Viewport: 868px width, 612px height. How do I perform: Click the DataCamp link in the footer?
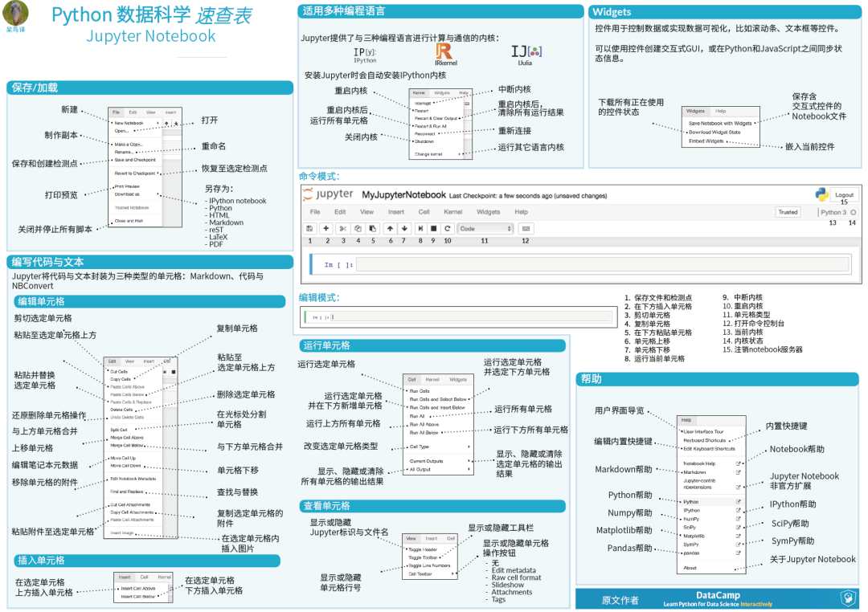pos(718,595)
